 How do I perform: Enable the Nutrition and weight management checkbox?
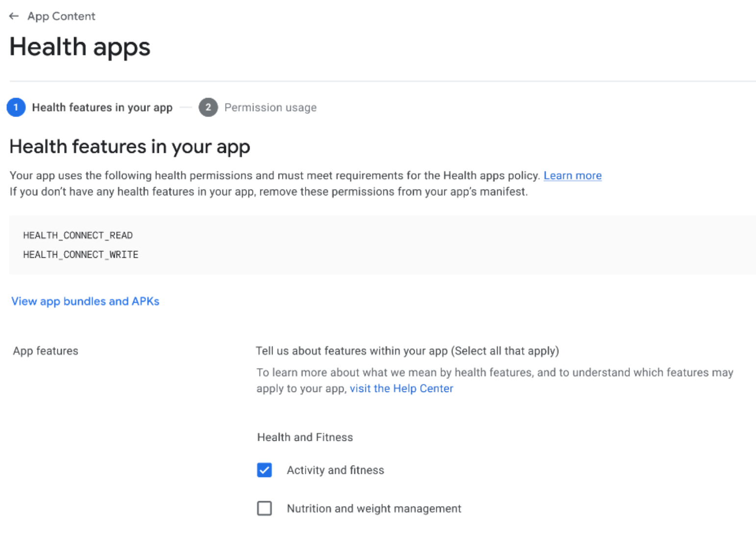(x=264, y=508)
